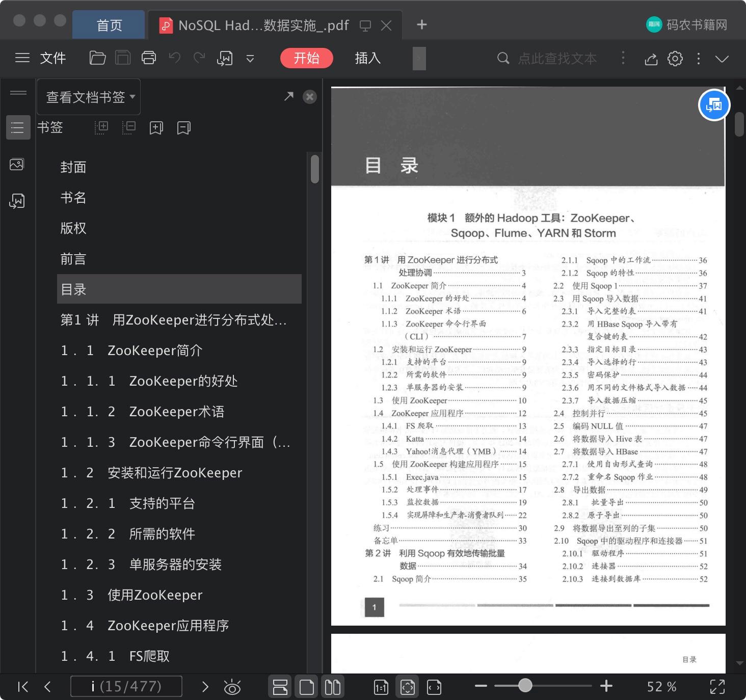Image resolution: width=746 pixels, height=700 pixels.
Task: Fit page to window icon
Action: 407,687
